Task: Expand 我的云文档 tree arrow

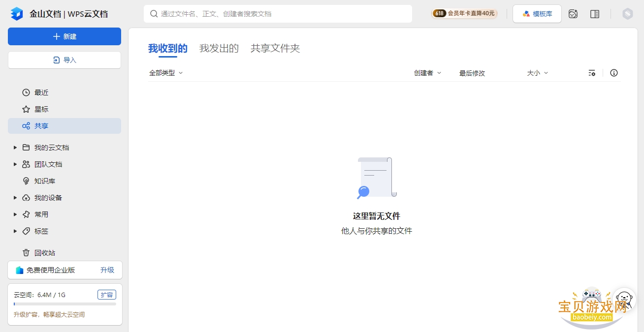Action: point(15,148)
